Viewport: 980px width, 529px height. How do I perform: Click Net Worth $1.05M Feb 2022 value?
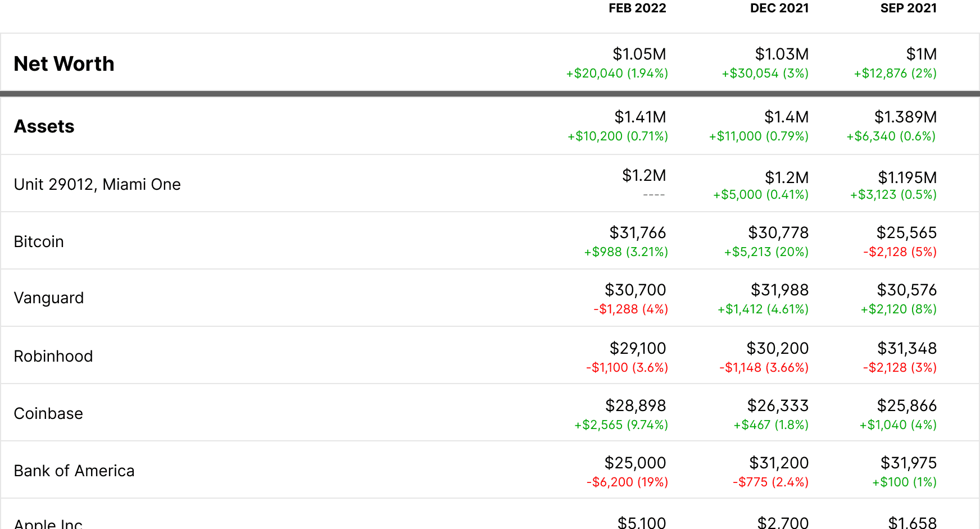[x=639, y=54]
